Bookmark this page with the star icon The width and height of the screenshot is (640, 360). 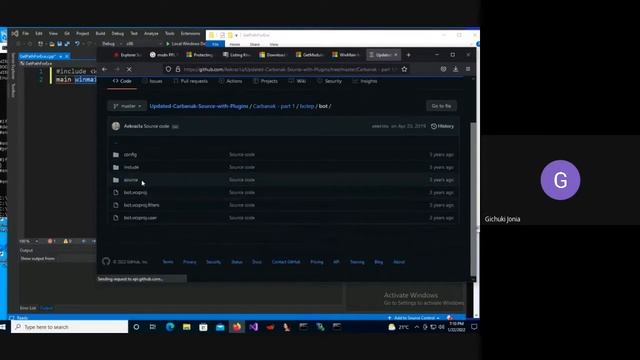click(x=404, y=69)
